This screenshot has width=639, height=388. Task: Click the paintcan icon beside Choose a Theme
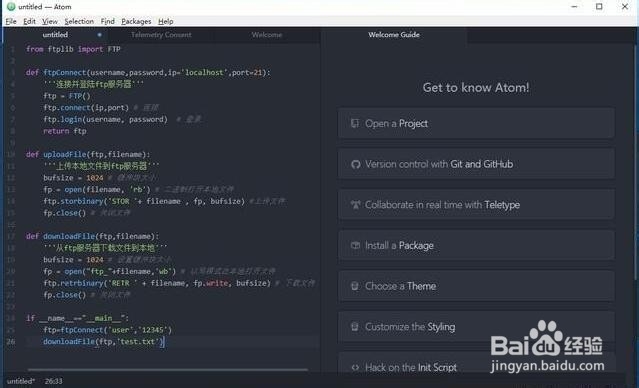[x=355, y=286]
